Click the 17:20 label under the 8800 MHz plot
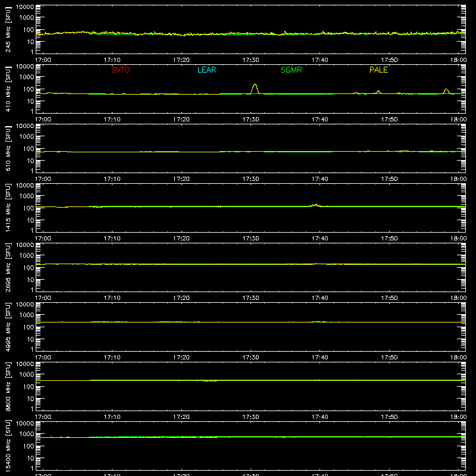 tap(181, 417)
